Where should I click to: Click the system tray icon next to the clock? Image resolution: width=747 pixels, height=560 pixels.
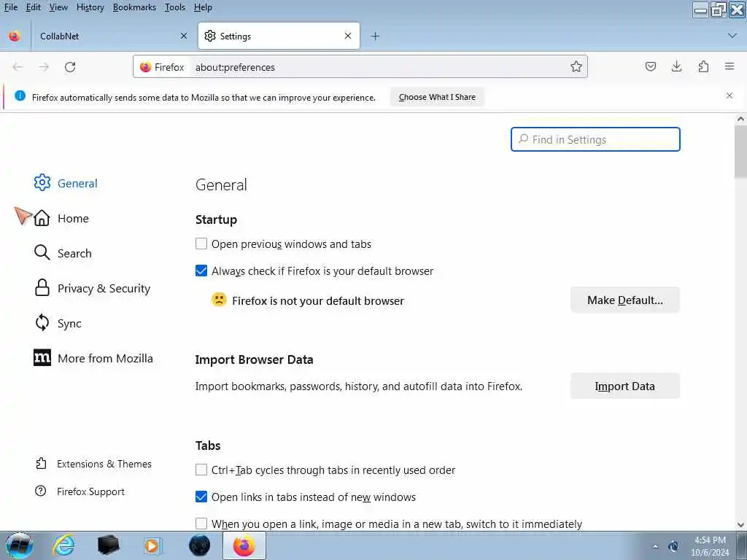coord(673,546)
